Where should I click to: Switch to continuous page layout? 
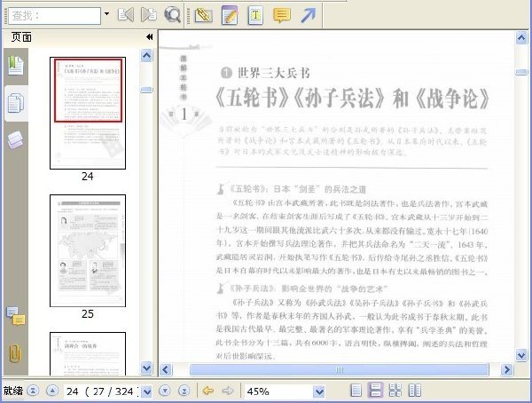[x=375, y=390]
